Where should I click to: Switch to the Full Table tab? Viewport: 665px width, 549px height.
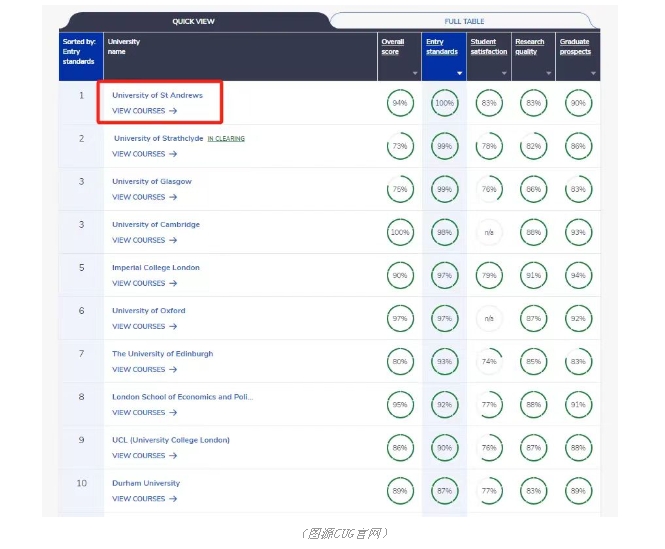464,21
